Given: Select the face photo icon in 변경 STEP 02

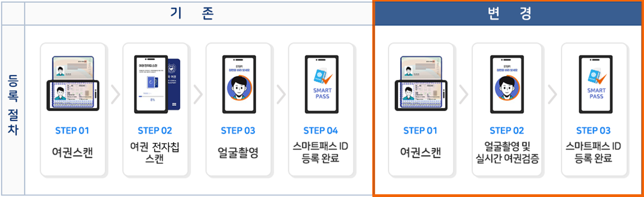Looking at the screenshot, I should pos(507,84).
